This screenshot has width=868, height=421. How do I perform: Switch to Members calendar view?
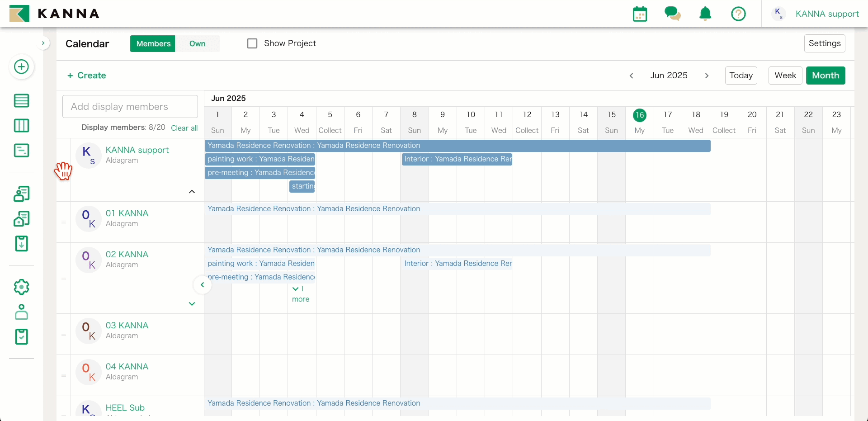coord(153,43)
